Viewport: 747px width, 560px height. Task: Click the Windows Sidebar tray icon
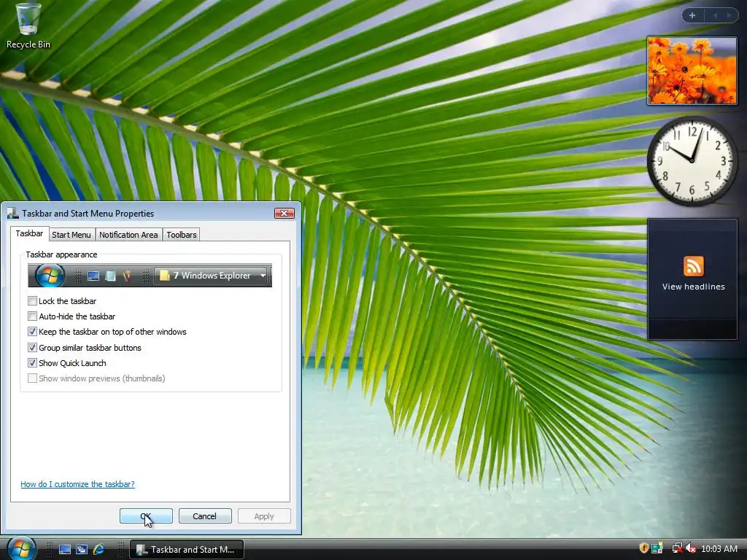[x=657, y=549]
